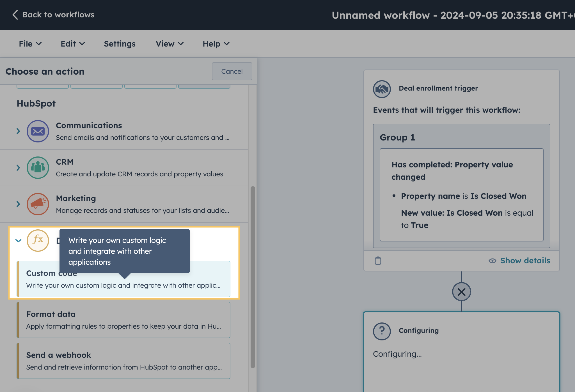This screenshot has width=575, height=392.
Task: Open the Edit menu
Action: 73,44
